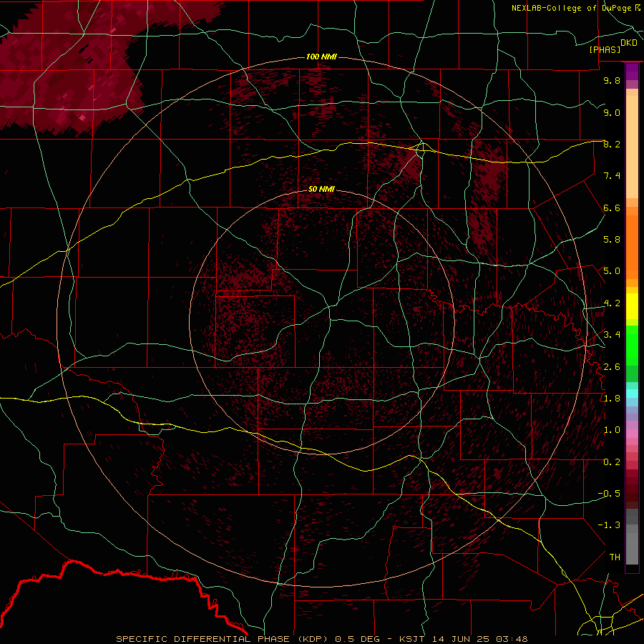Click the purple segment of the color bar
This screenshot has height=644, width=644.
632,72
